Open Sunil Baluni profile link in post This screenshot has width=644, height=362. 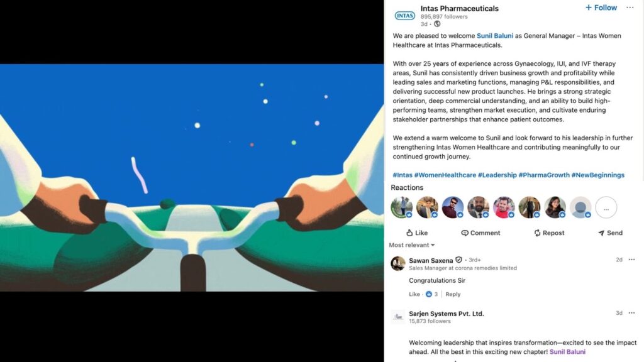pos(494,36)
